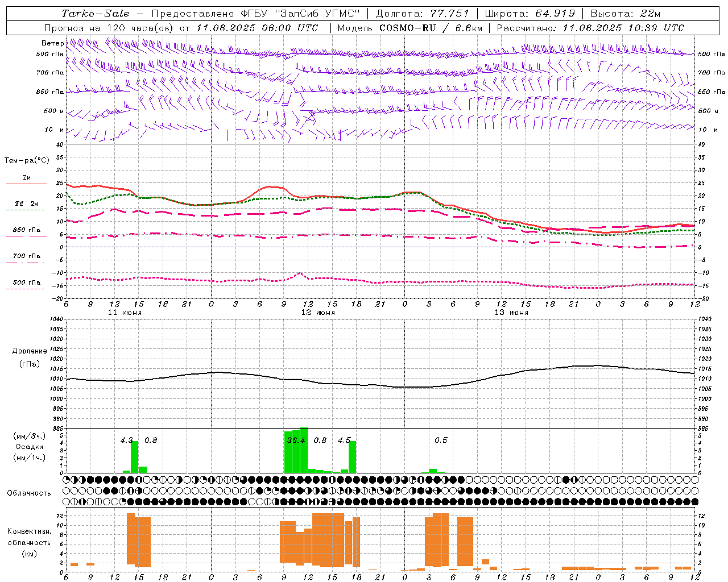This screenshot has height=582, width=728.
Task: Click 'Предоставлено ФГБУ "ЗапСиб УГМС"' text
Action: point(255,14)
